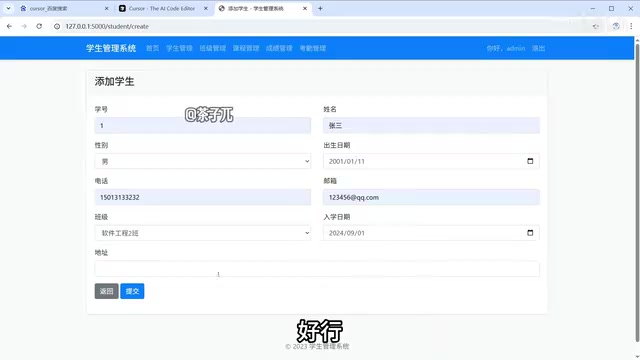Click the © 2023 学生管理系统 footer text
The height and width of the screenshot is (360, 640).
(317, 346)
